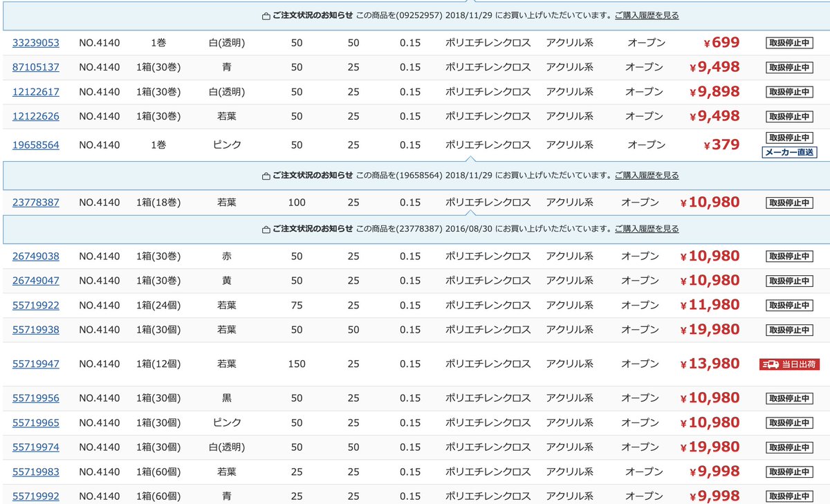The height and width of the screenshot is (504, 830).
Task: Click the メーカー直送 badge
Action: pos(789,153)
